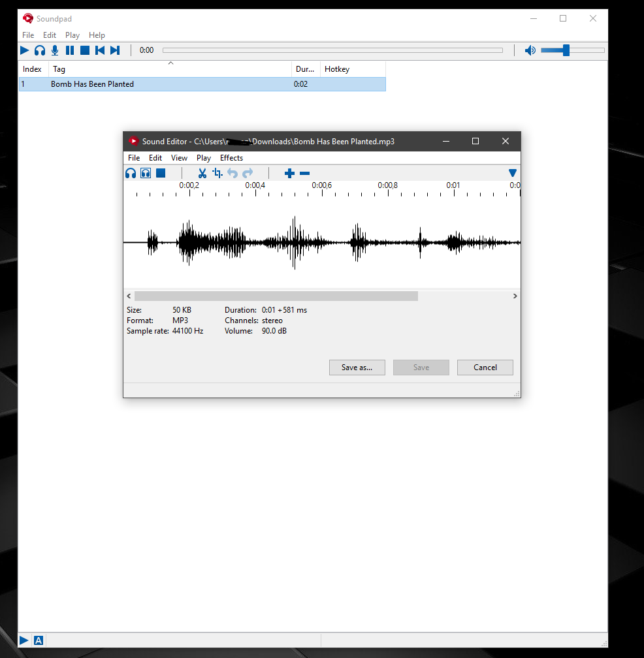Open the Effects menu in Sound Editor
644x658 pixels.
[x=231, y=158]
